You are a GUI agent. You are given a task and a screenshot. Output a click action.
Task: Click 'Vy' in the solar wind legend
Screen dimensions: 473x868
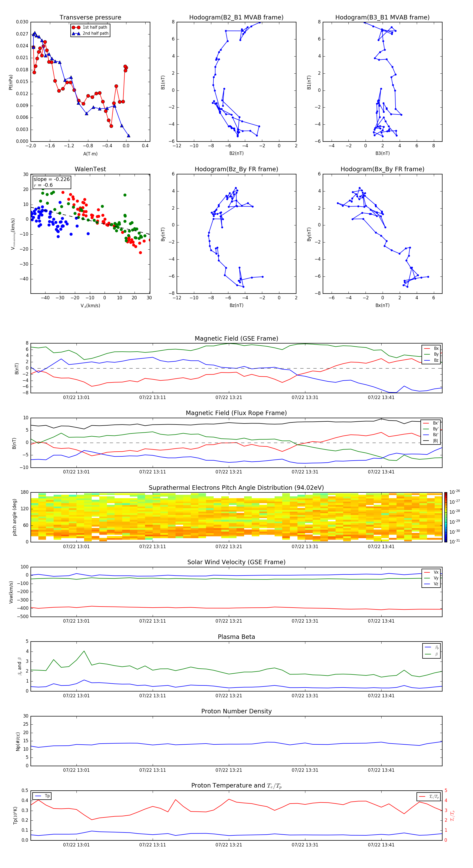(x=436, y=578)
